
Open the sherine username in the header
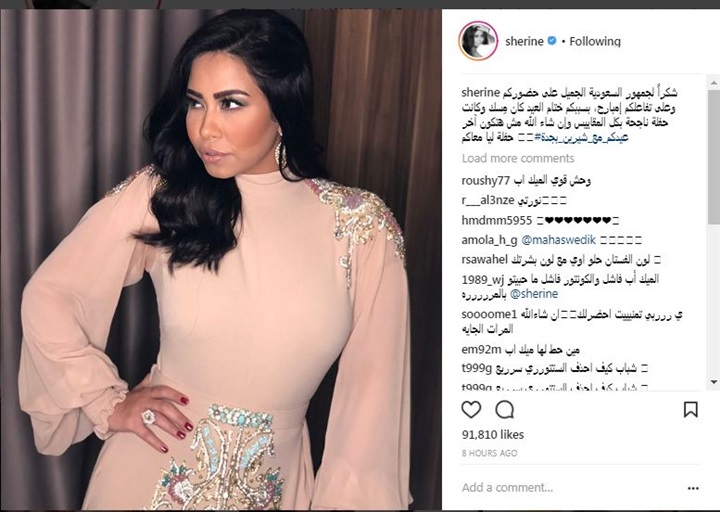coord(524,41)
